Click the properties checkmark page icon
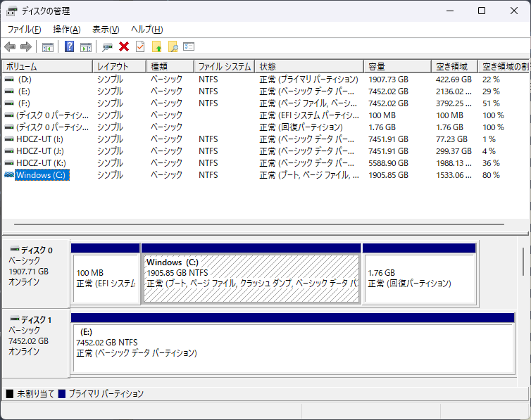Viewport: 531px width, 420px height. click(140, 47)
